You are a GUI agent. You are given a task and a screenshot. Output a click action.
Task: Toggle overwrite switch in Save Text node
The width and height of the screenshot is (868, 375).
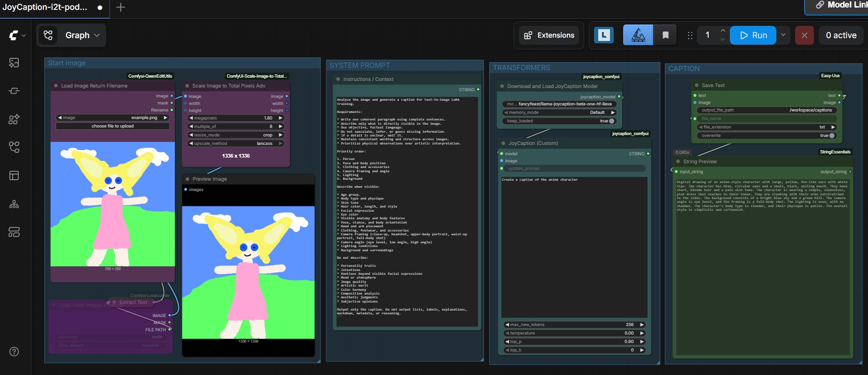(832, 136)
